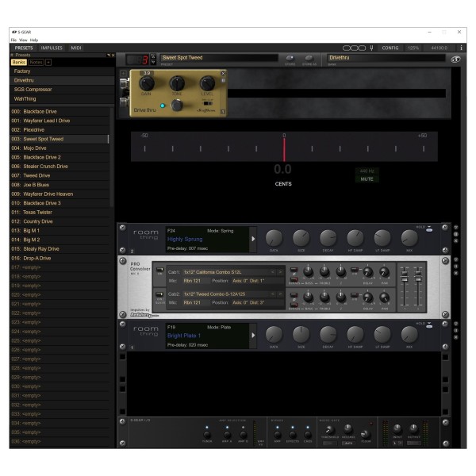
Task: Toggle Effects bypass button
Action: (x=292, y=435)
